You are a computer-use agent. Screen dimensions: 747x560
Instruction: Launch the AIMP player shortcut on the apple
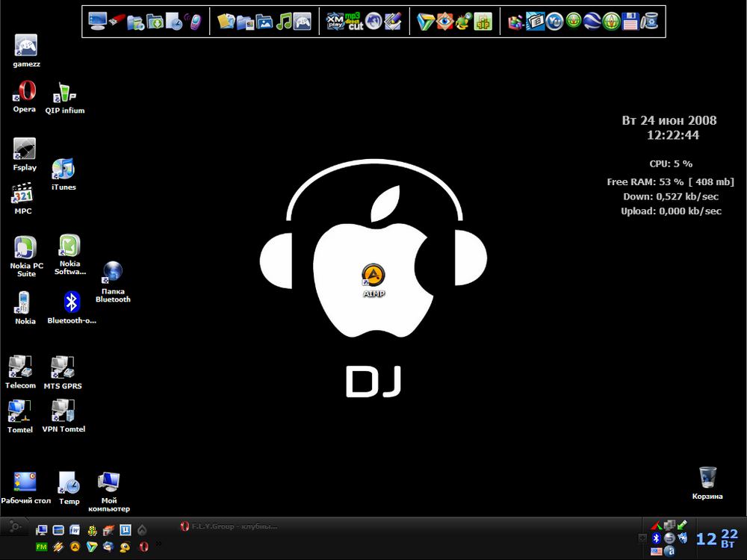tap(373, 281)
